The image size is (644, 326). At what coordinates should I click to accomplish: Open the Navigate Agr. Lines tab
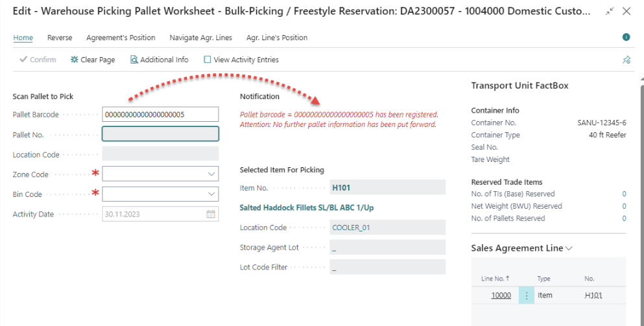point(200,38)
